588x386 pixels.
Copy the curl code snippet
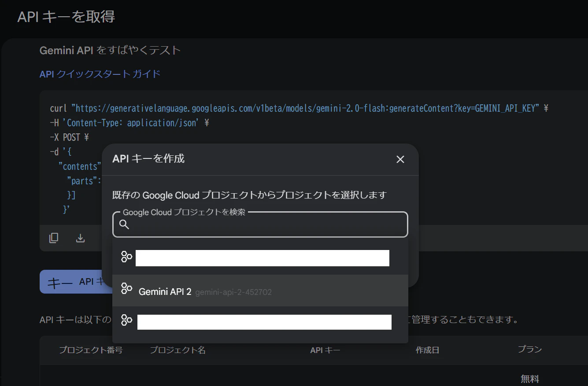coord(54,238)
